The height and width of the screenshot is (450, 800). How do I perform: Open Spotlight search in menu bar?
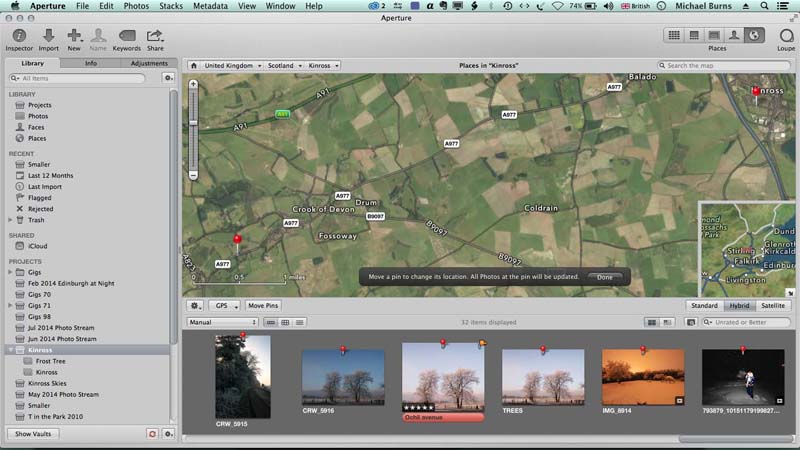(764, 6)
